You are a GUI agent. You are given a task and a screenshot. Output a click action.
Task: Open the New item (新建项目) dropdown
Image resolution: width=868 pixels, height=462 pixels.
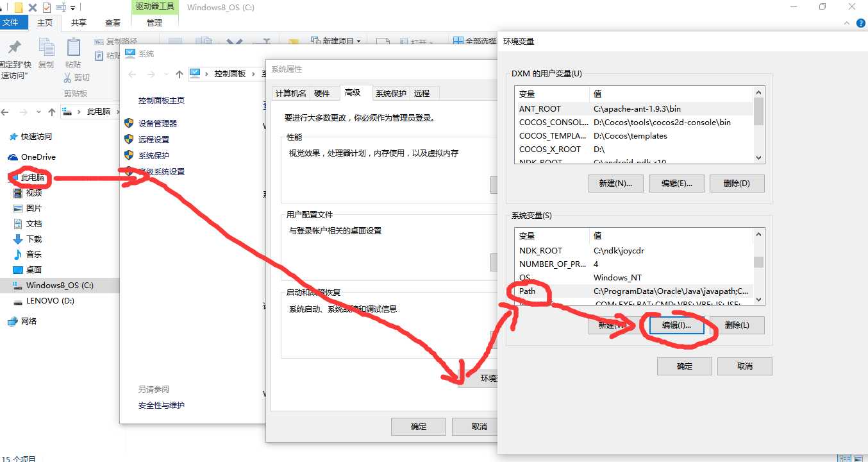pyautogui.click(x=335, y=41)
